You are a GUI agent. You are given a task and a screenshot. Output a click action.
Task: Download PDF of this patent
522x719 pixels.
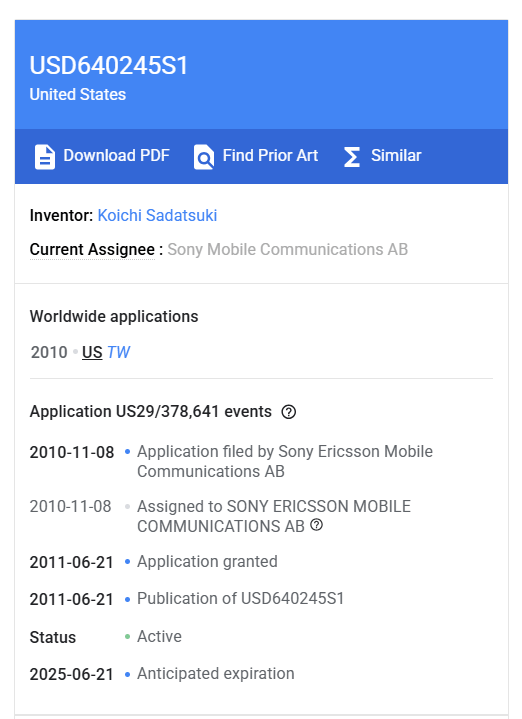102,156
